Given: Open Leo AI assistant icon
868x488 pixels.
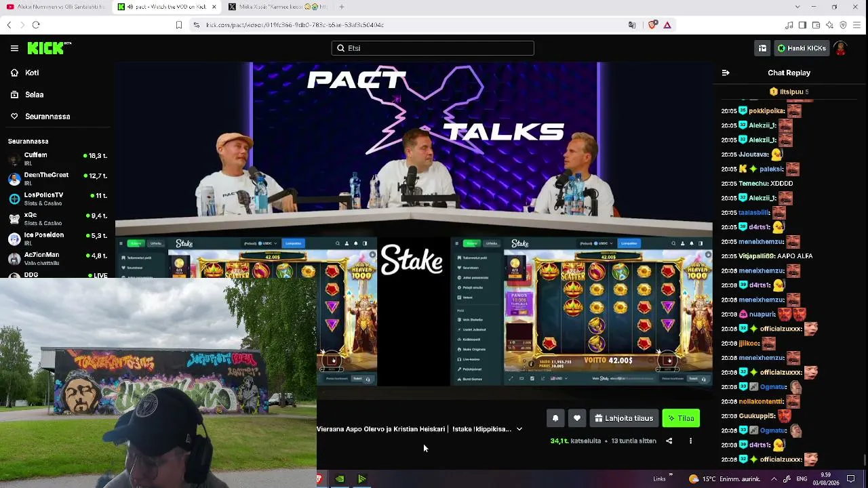Looking at the screenshot, I should (829, 25).
